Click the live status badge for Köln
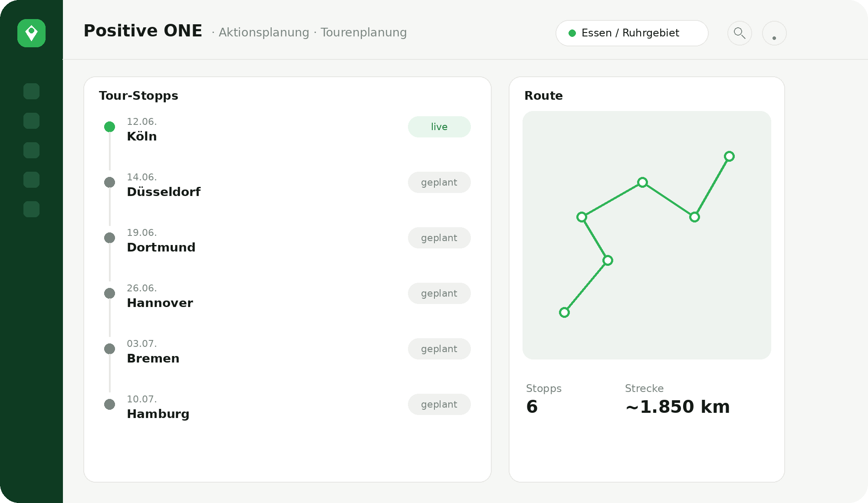This screenshot has width=868, height=503. (439, 127)
